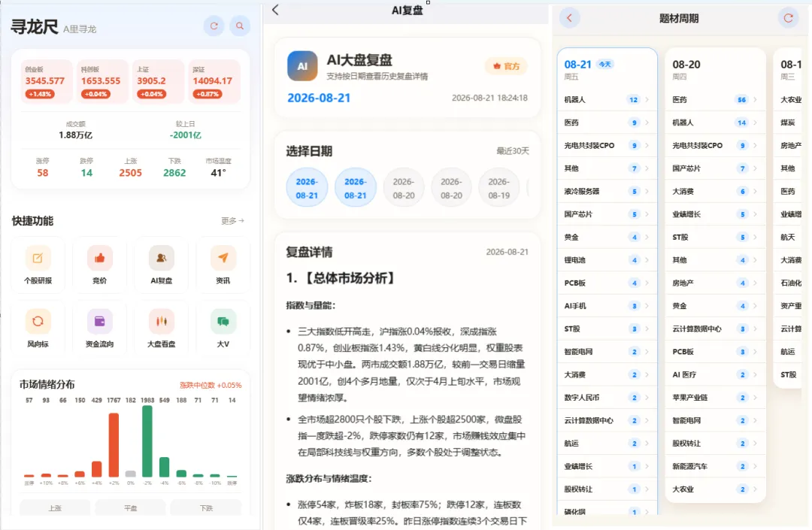Expand 液冷服务器 row in 08-21

tap(607, 192)
